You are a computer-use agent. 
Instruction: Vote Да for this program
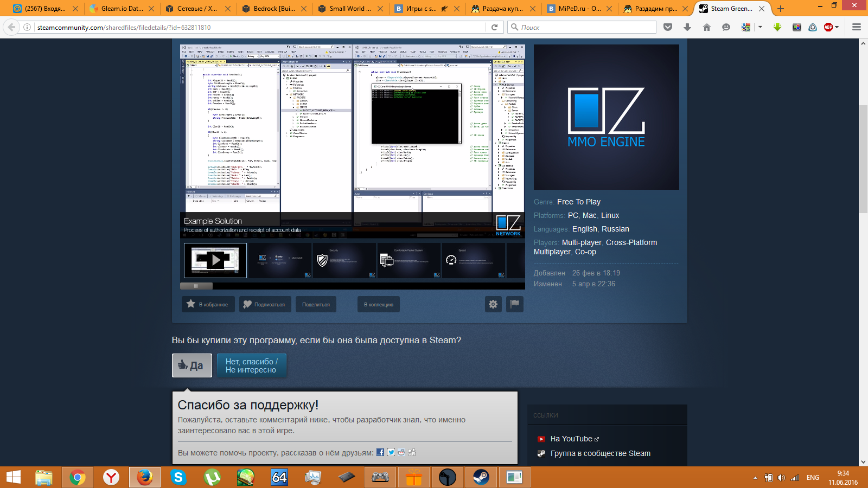tap(192, 365)
